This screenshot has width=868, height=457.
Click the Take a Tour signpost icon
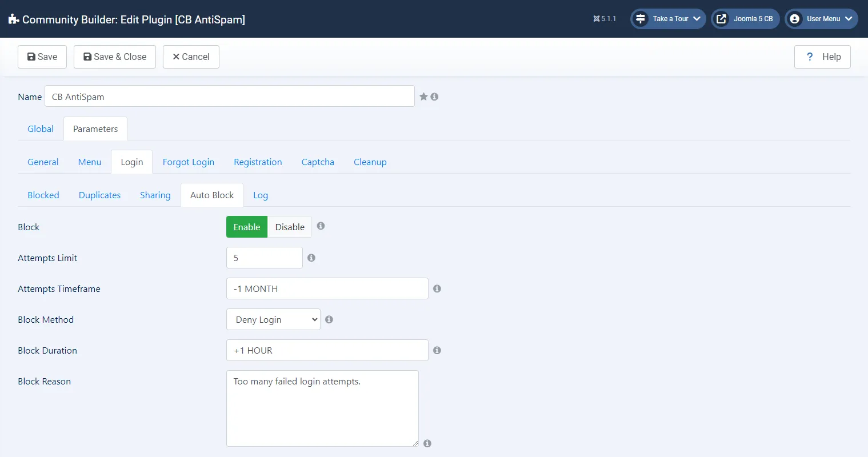[641, 19]
